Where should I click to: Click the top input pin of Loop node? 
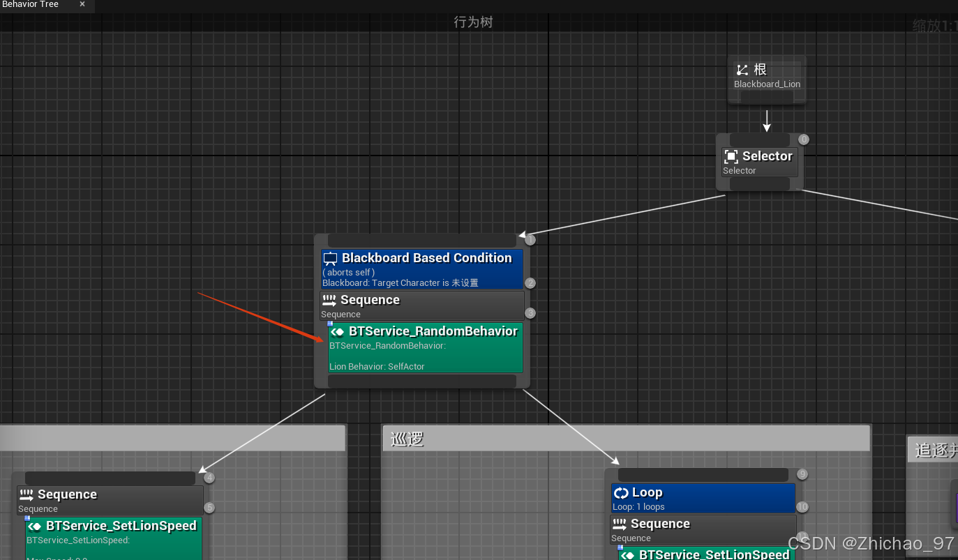[703, 475]
